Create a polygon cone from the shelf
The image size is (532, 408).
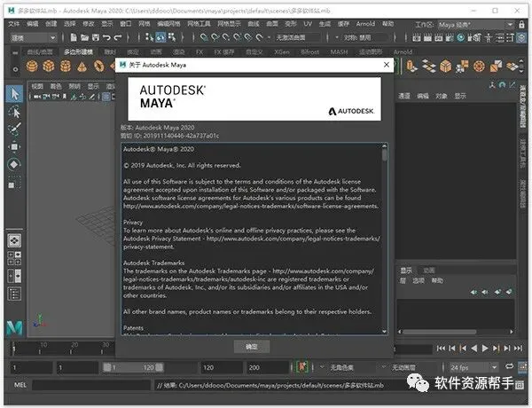click(82, 66)
